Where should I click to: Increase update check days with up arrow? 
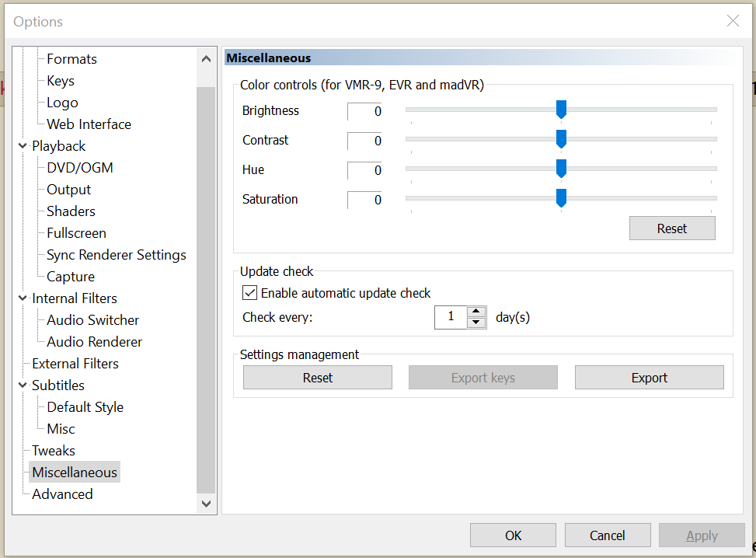coord(476,312)
